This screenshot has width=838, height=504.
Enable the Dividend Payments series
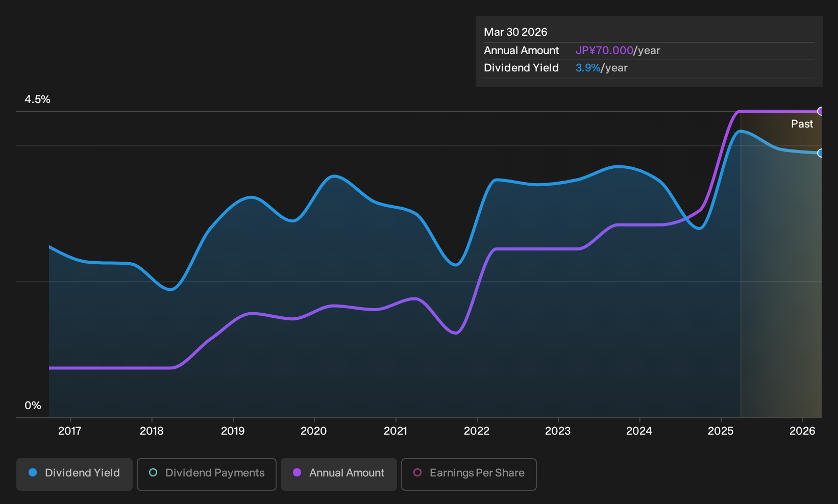pyautogui.click(x=207, y=474)
